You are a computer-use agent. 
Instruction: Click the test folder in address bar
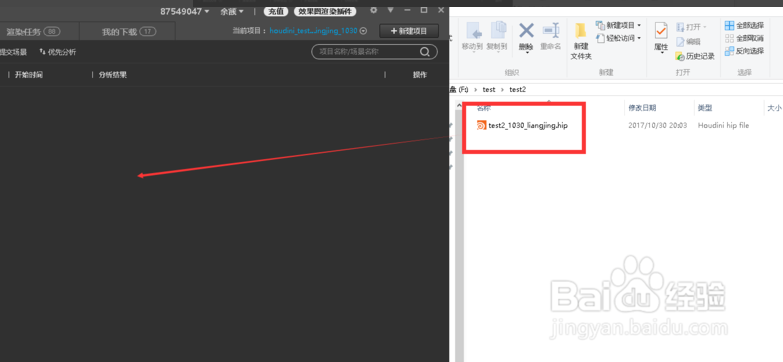pos(489,90)
